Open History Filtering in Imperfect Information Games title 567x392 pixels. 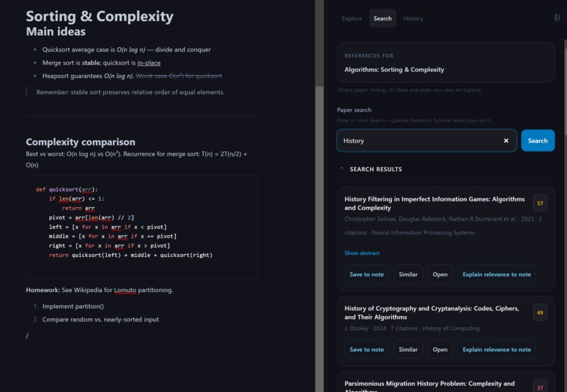click(434, 203)
